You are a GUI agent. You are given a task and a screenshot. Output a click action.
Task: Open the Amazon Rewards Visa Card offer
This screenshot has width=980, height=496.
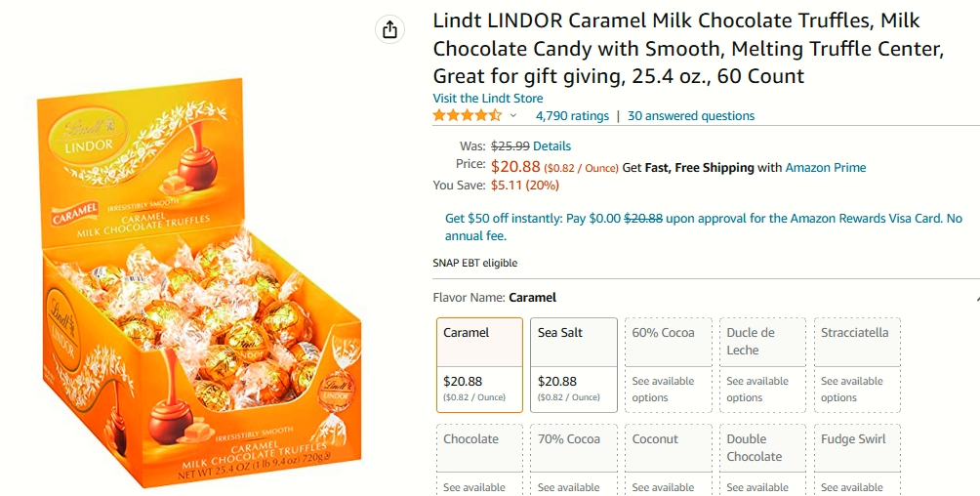(x=703, y=227)
